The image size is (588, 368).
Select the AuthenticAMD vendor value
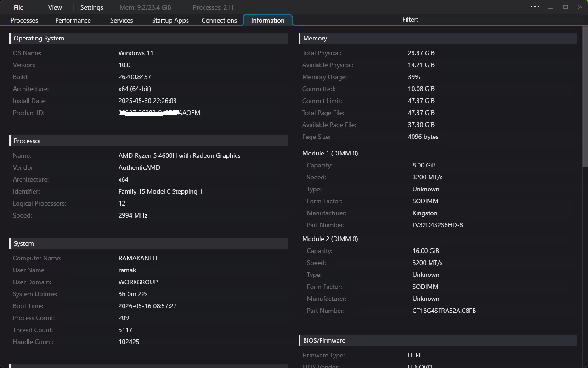(x=139, y=167)
